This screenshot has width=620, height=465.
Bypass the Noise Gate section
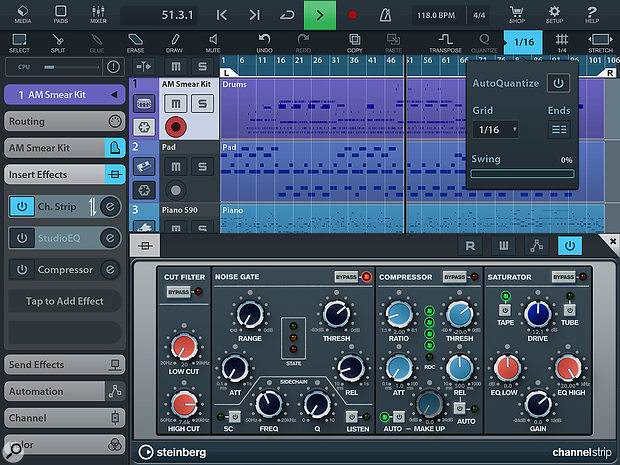point(346,277)
